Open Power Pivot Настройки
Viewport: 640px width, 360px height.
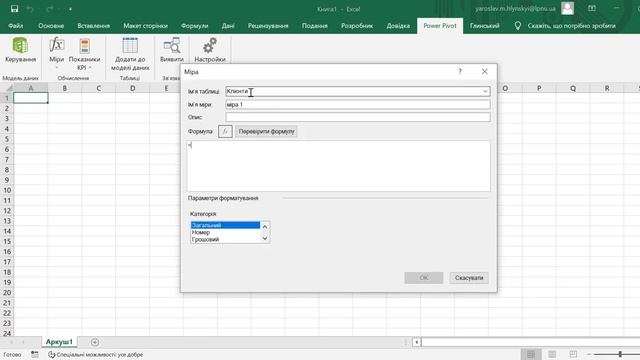click(x=210, y=50)
